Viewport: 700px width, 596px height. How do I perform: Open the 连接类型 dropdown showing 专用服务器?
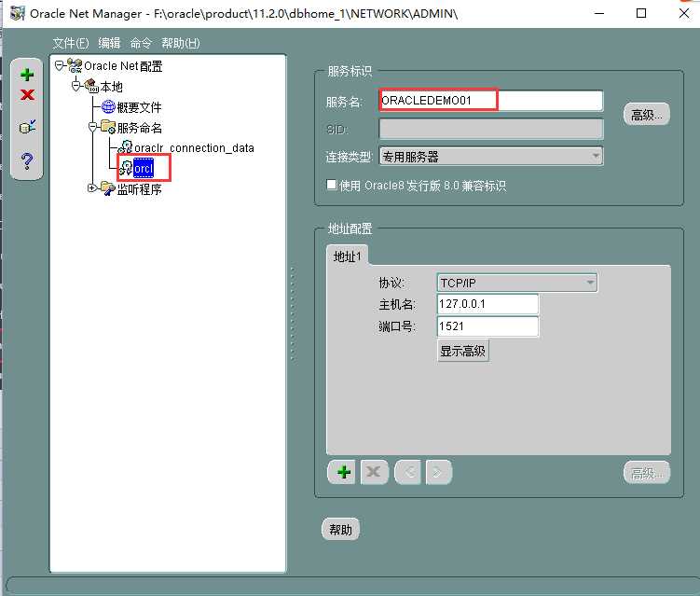pos(491,157)
